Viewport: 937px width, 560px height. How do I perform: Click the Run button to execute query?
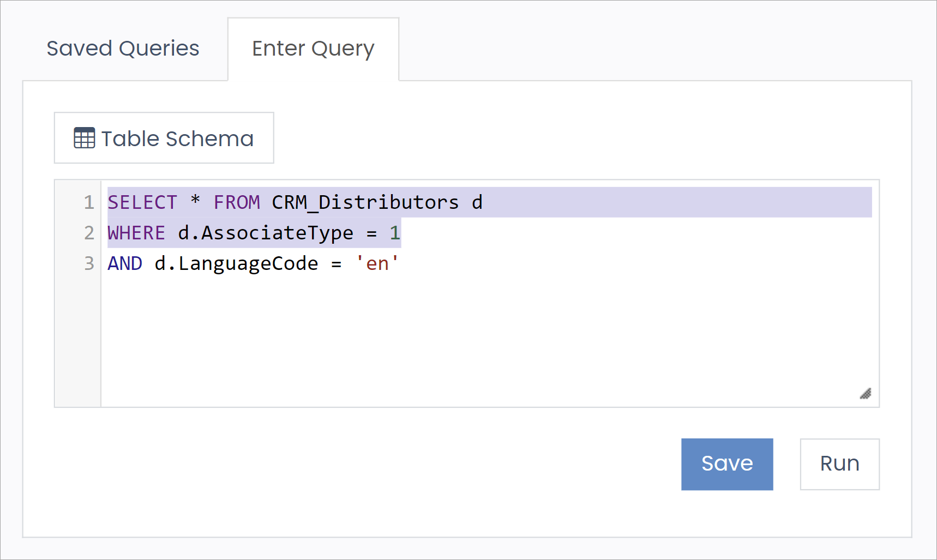[x=839, y=464]
